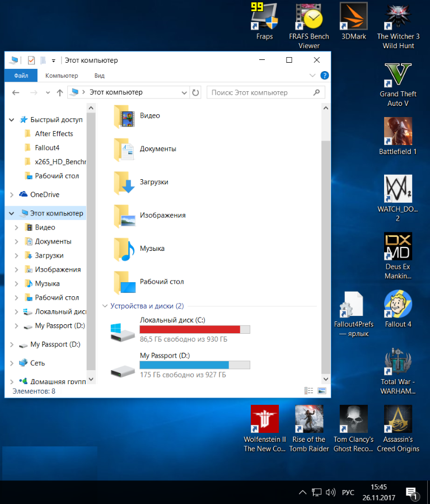
Task: Open the Файл ribbon tab
Action: pos(21,76)
